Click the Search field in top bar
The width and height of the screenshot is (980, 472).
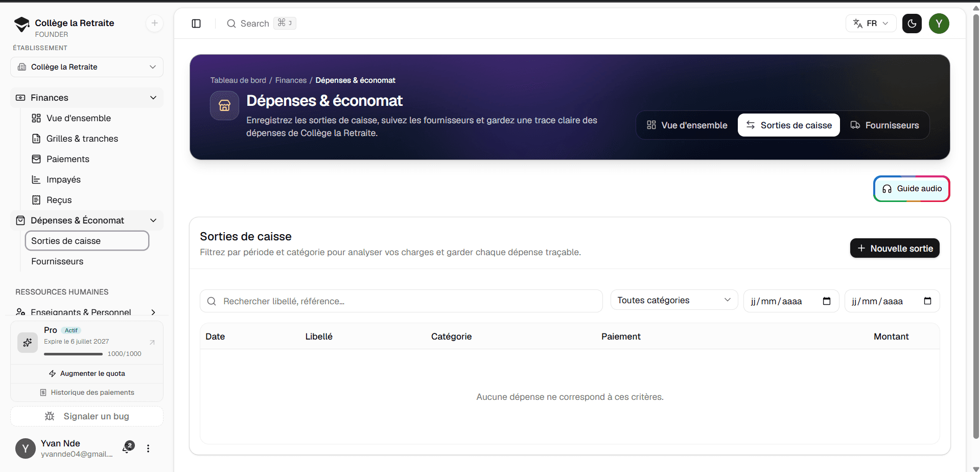(x=261, y=24)
